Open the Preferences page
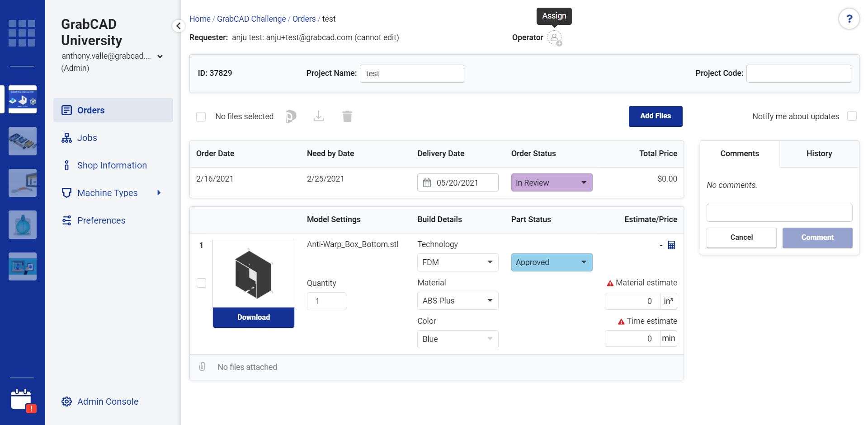The image size is (868, 425). click(101, 220)
